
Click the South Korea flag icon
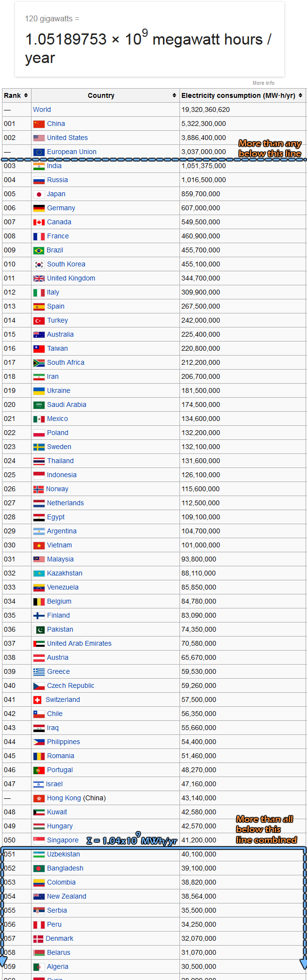[39, 264]
